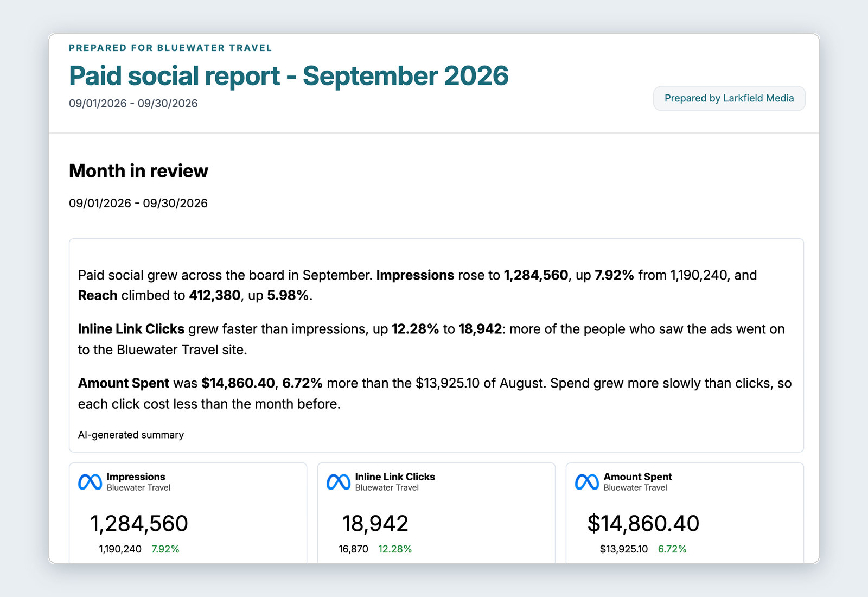Click the bold 1,284,560 figure in summary
868x597 pixels.
tap(536, 275)
